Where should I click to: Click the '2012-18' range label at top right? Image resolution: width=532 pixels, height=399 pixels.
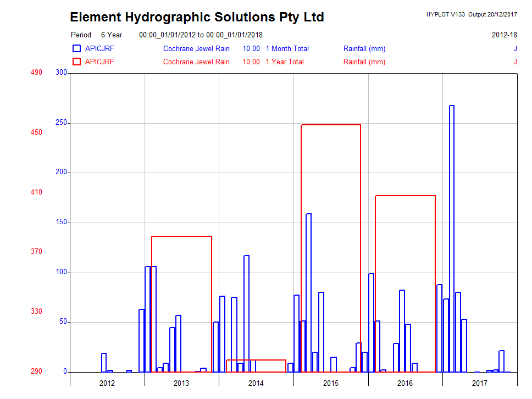tap(504, 35)
